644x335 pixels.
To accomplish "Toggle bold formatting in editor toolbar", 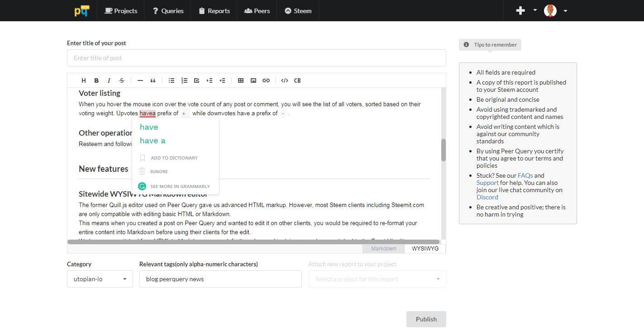I will [x=96, y=80].
